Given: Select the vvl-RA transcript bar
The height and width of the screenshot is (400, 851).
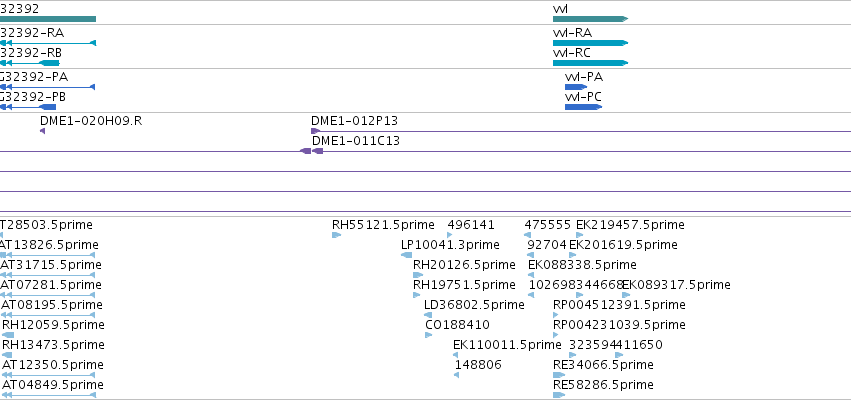Looking at the screenshot, I should [590, 43].
